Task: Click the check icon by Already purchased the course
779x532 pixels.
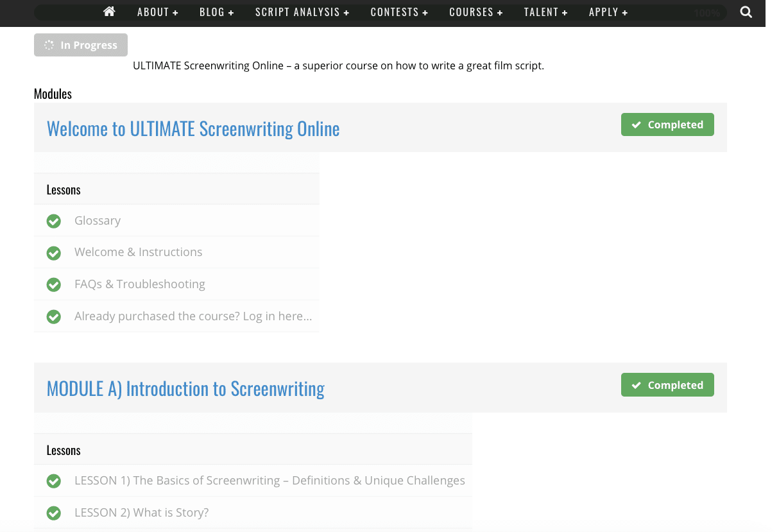Action: click(54, 316)
